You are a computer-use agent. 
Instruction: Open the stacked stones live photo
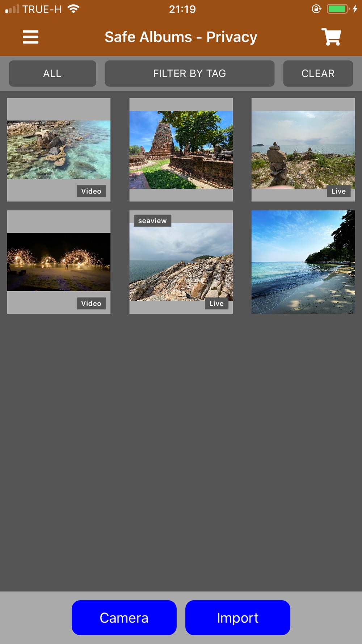click(x=303, y=150)
